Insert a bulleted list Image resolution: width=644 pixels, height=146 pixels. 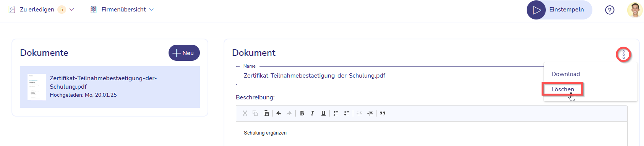[347, 113]
